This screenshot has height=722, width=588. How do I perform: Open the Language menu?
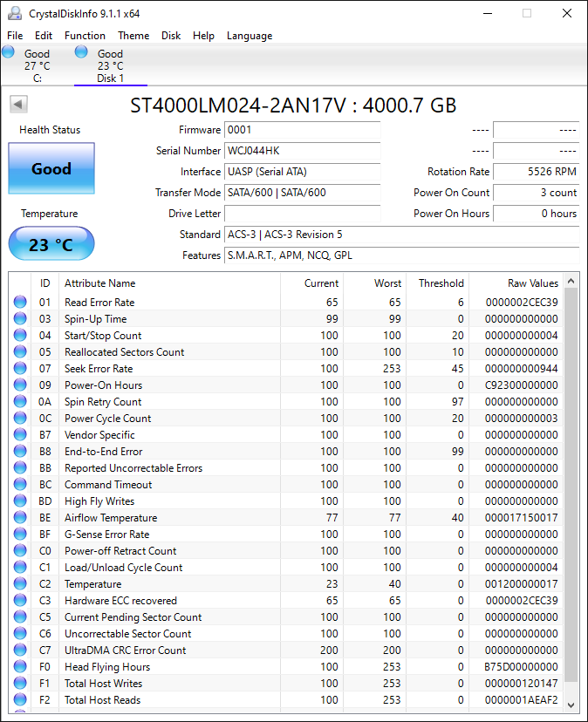(x=250, y=36)
